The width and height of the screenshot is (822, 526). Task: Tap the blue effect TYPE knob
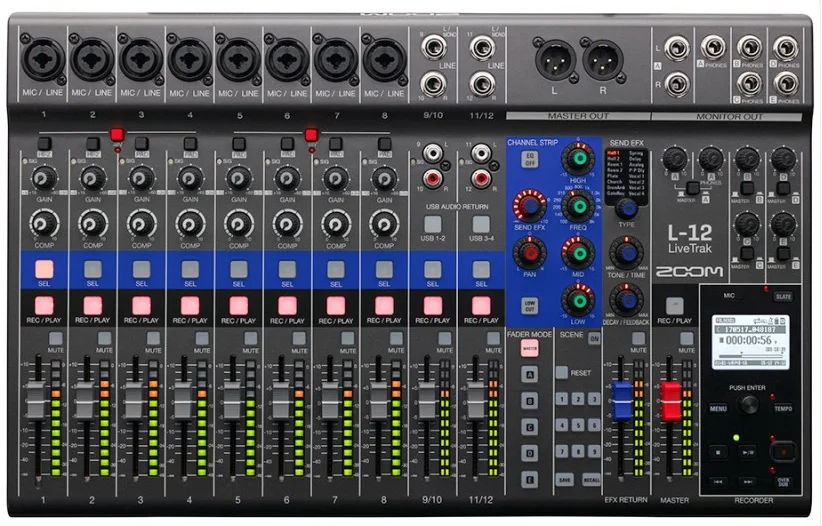626,209
